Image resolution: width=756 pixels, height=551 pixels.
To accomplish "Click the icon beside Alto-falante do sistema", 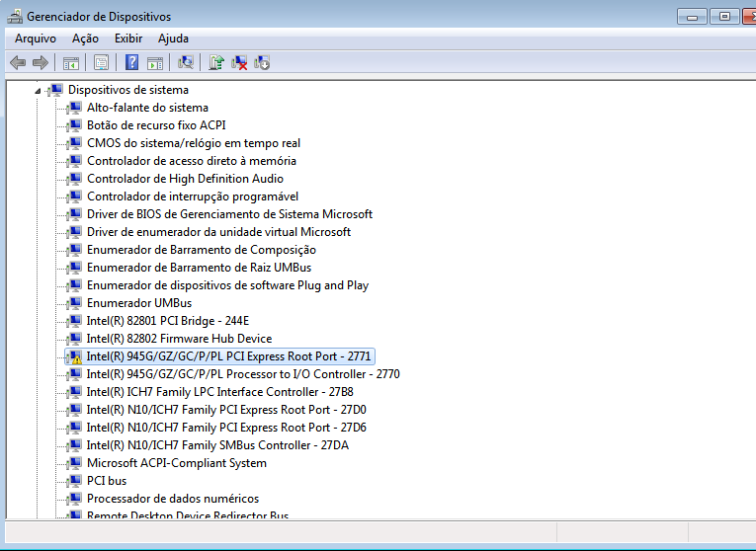I will tap(74, 108).
